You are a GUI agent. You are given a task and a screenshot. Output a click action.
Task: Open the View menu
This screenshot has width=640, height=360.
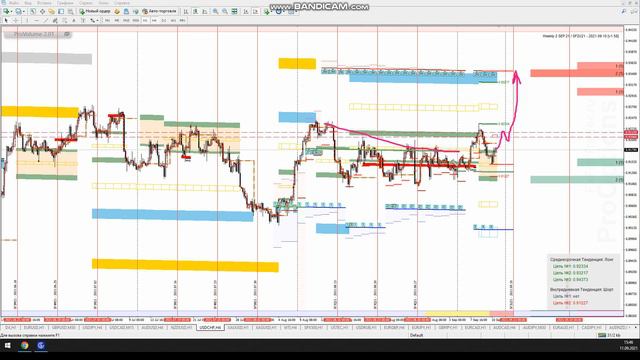[x=28, y=3]
